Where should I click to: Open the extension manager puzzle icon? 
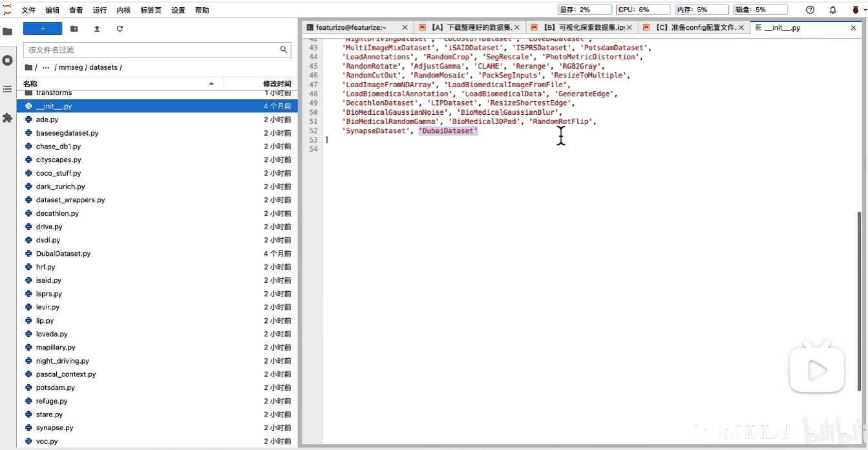[8, 118]
